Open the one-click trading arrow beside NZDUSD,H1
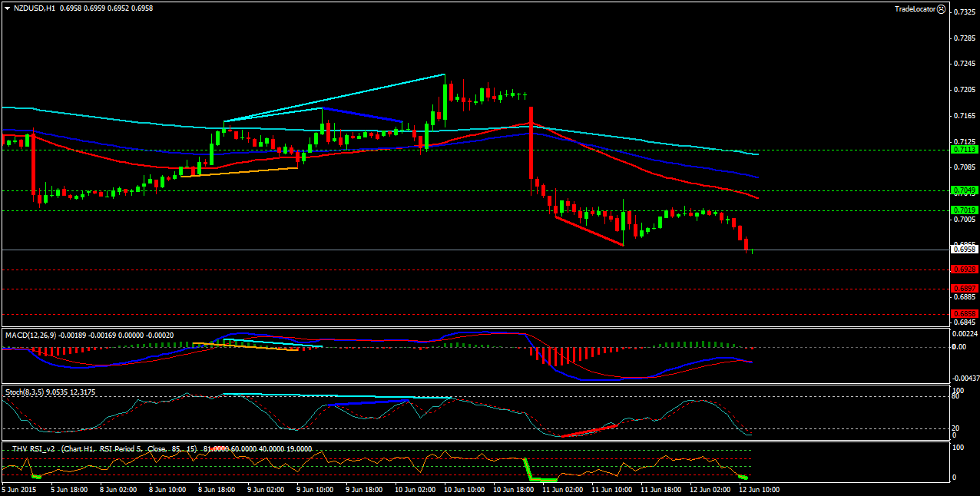The height and width of the screenshot is (496, 980). pos(7,8)
